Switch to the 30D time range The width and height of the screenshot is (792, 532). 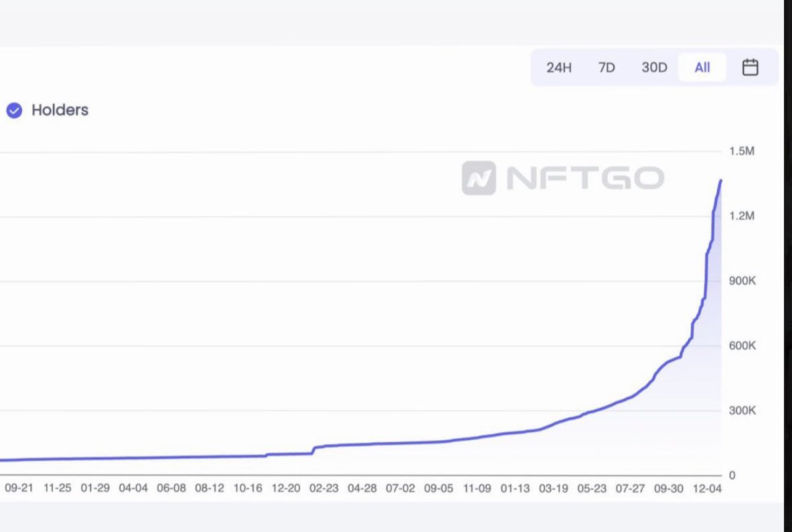point(654,67)
